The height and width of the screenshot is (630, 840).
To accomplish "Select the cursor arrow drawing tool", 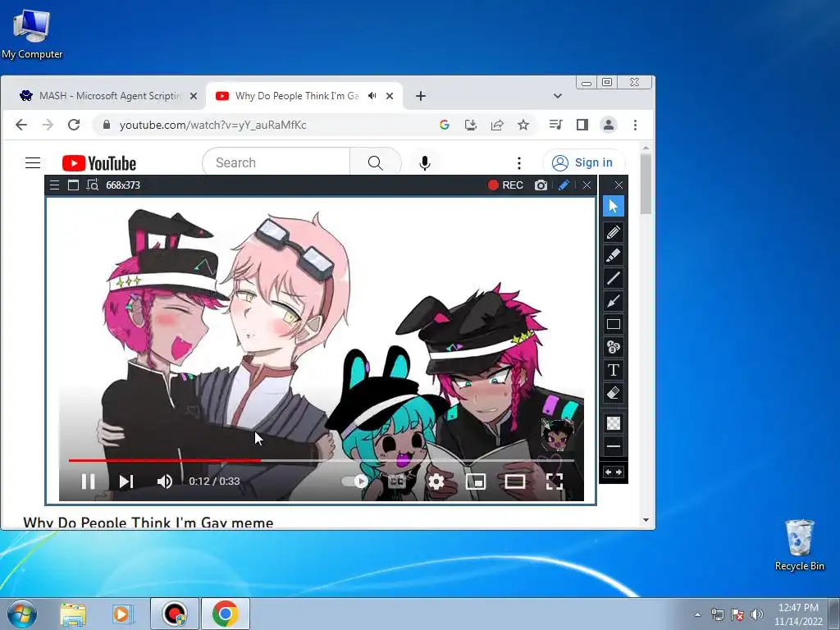I will (x=614, y=206).
